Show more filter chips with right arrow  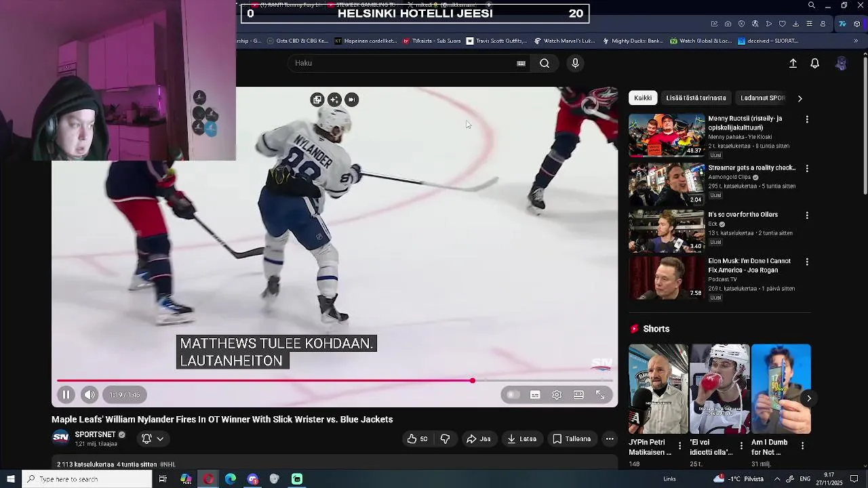800,98
